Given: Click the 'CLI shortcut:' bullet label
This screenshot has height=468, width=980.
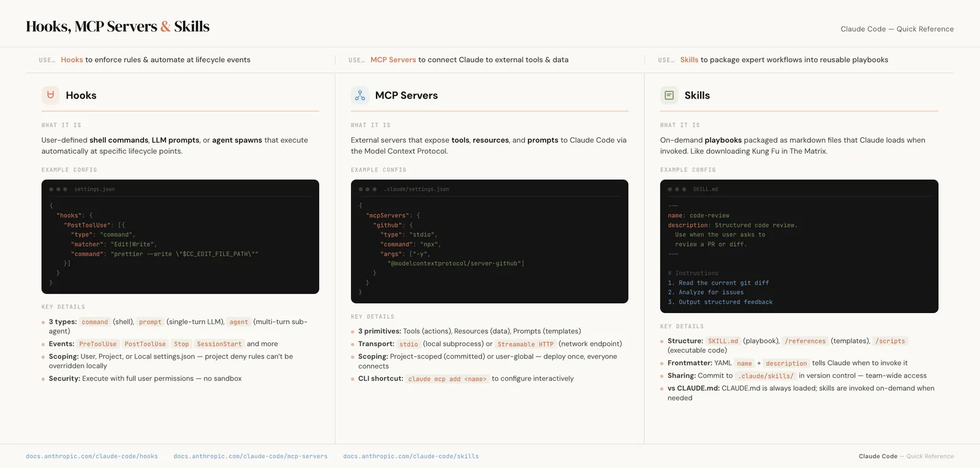Looking at the screenshot, I should pos(380,379).
